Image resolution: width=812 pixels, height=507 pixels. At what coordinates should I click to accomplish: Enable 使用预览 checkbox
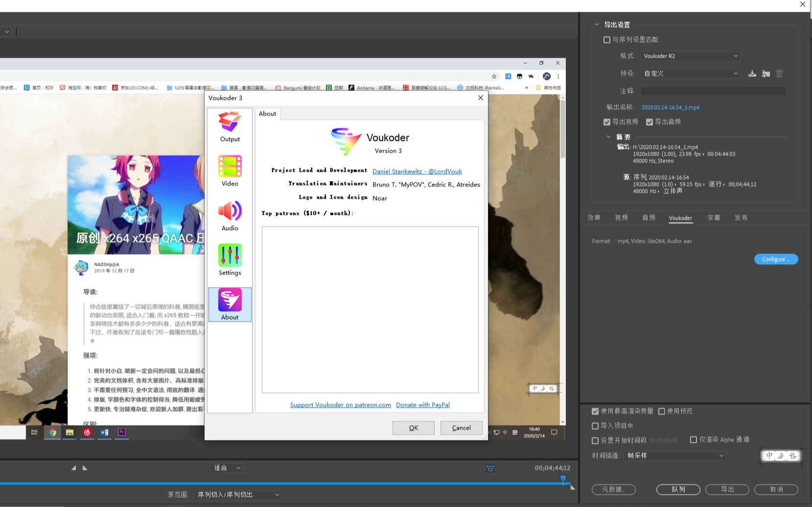tap(662, 411)
